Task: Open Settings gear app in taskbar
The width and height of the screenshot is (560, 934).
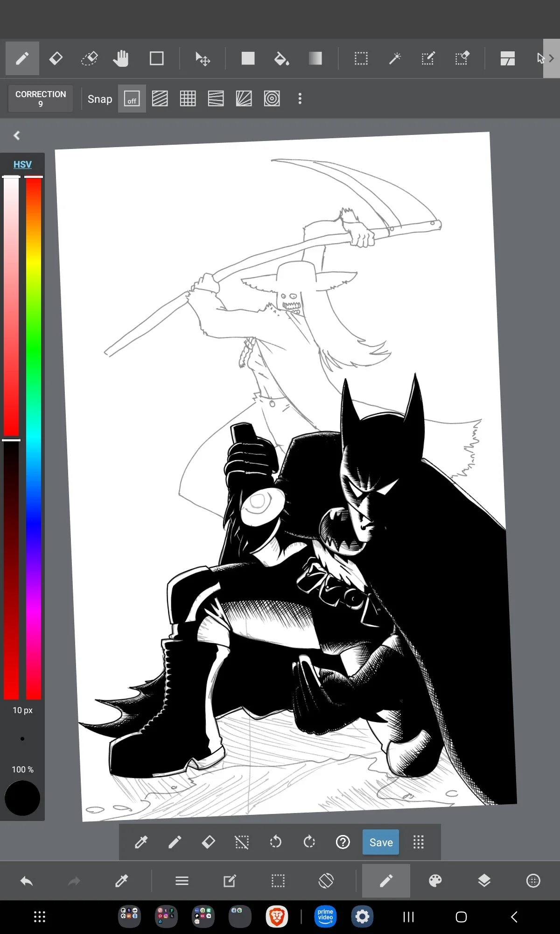Action: coord(362,917)
